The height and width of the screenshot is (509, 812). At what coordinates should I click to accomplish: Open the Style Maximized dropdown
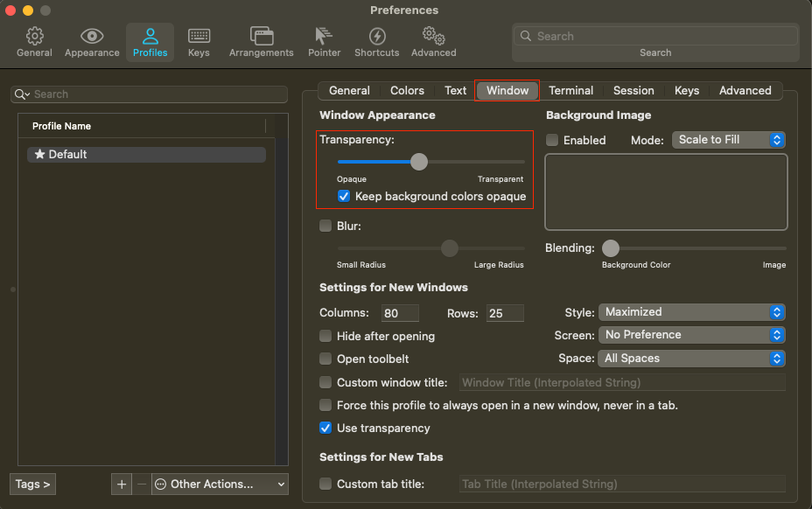coord(692,312)
